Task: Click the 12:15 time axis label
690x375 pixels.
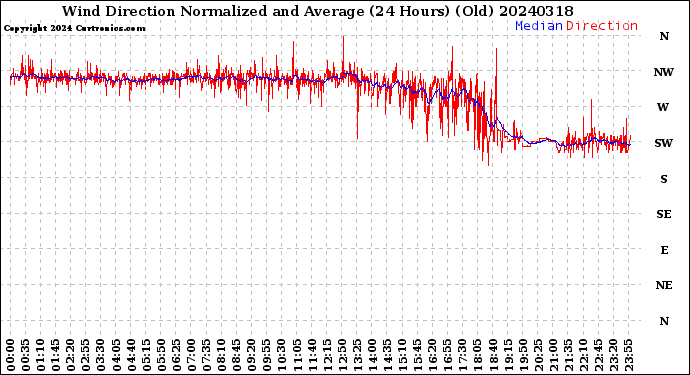Action: pyautogui.click(x=327, y=355)
